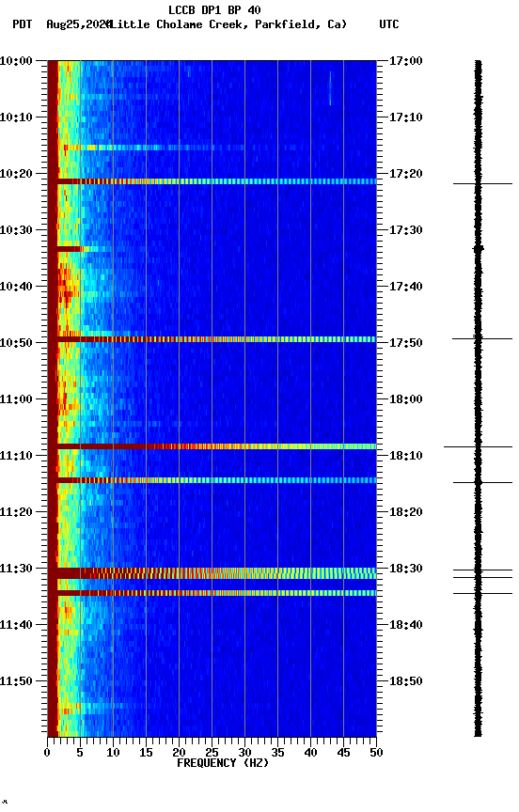Click the '25' frequency axis label
This screenshot has width=519, height=812.
pos(212,753)
